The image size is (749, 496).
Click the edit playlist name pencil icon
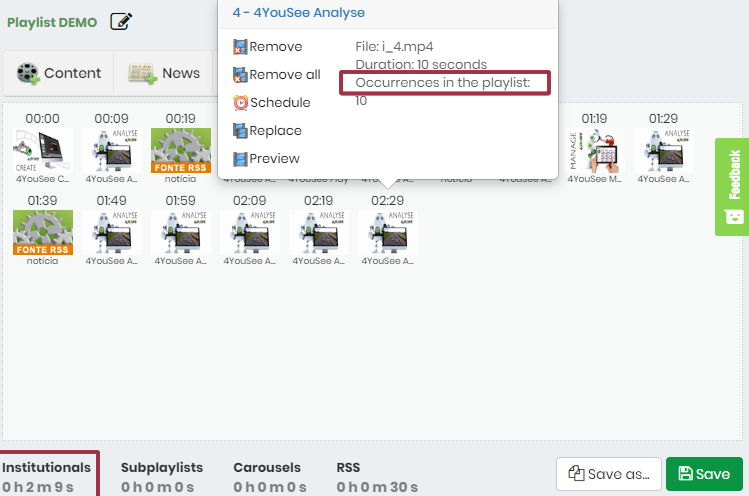(121, 22)
